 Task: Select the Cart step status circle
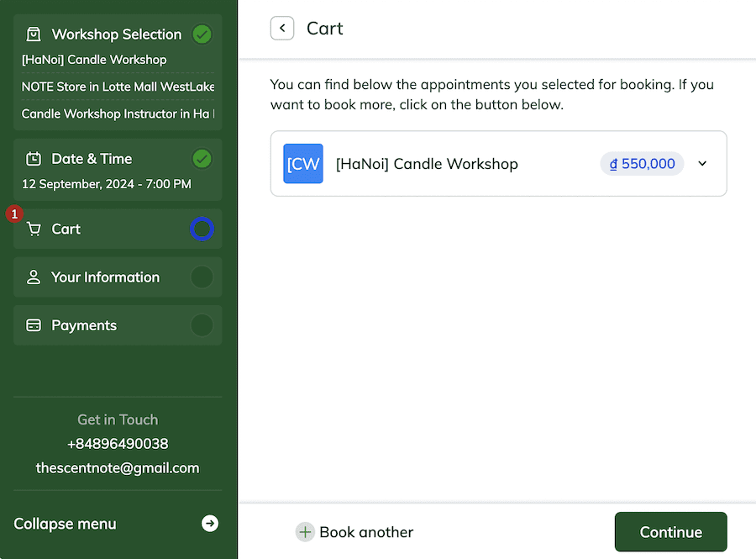[x=202, y=229]
